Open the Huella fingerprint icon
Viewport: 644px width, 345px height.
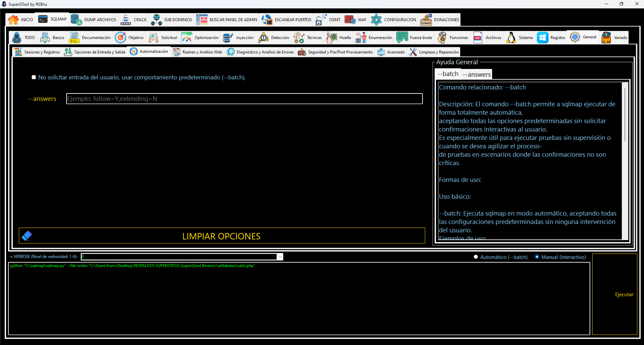point(331,37)
